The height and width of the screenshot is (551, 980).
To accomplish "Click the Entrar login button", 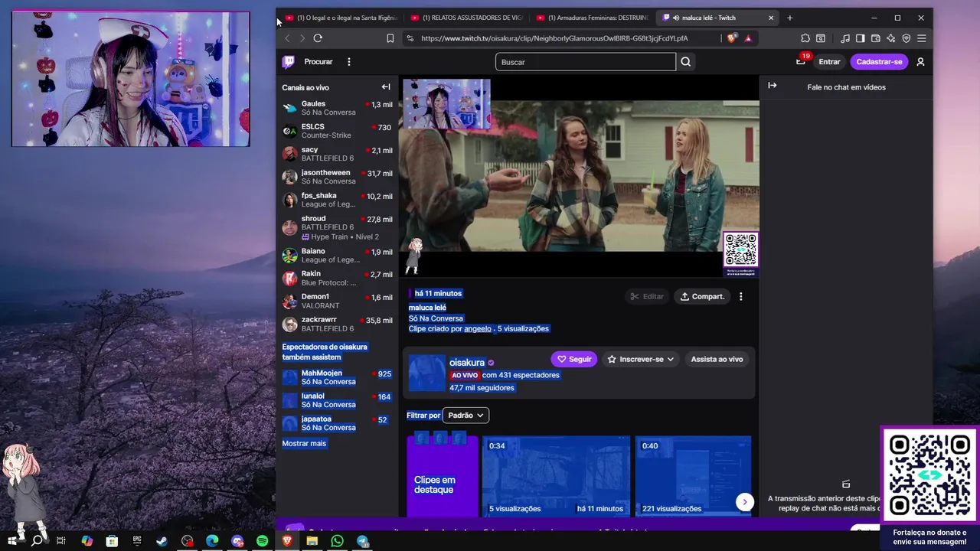I will [x=829, y=62].
